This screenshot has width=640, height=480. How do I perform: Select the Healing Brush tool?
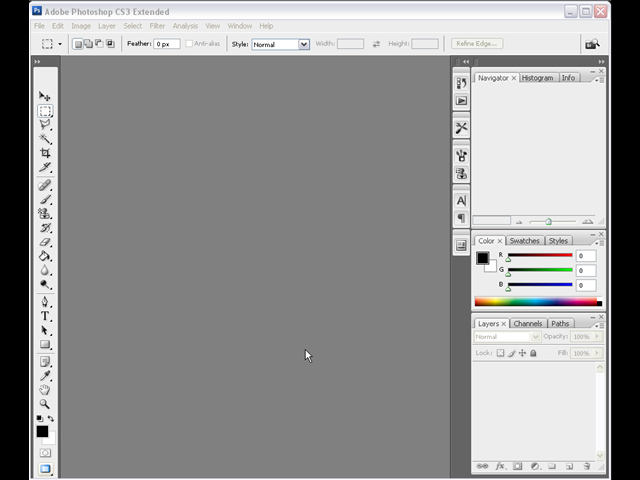coord(45,185)
